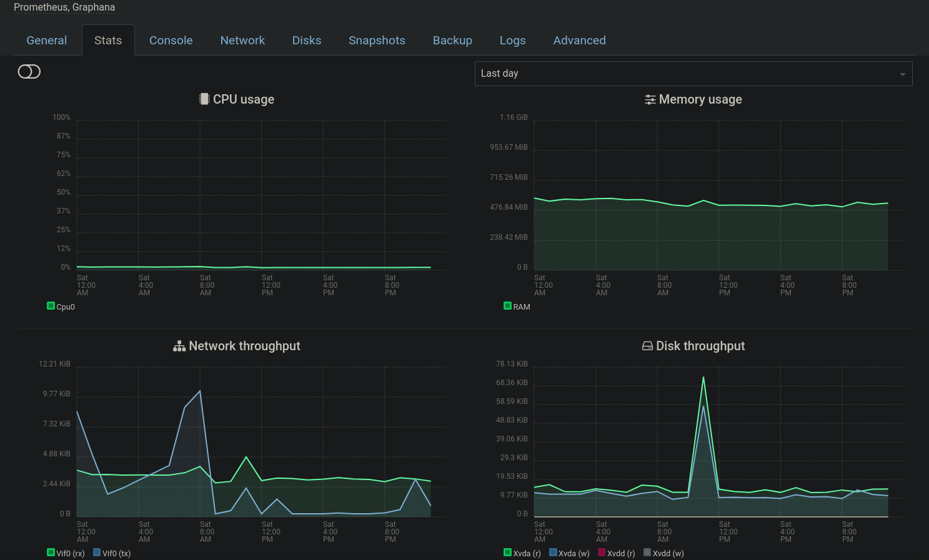Click the sliders icon beside Memory usage

point(650,100)
